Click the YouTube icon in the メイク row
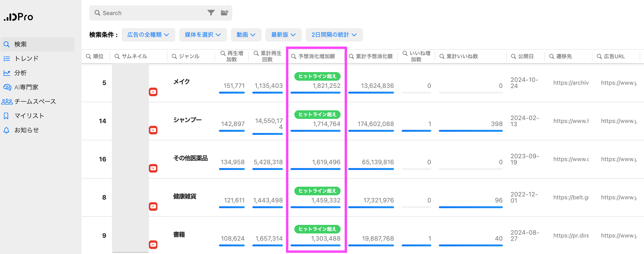644x254 pixels. (x=153, y=92)
